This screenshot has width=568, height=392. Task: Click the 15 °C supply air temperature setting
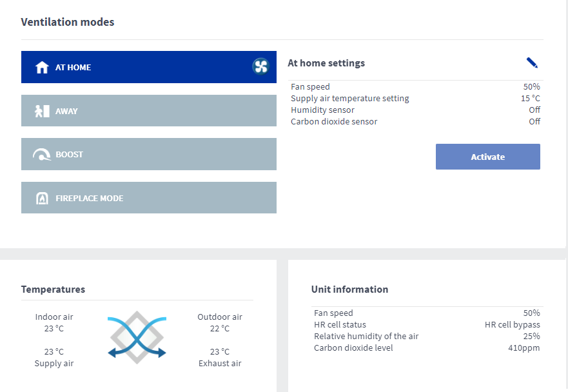click(530, 99)
